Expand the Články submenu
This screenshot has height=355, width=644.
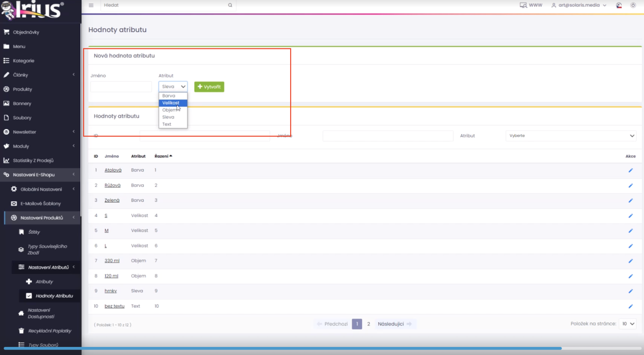coord(73,75)
